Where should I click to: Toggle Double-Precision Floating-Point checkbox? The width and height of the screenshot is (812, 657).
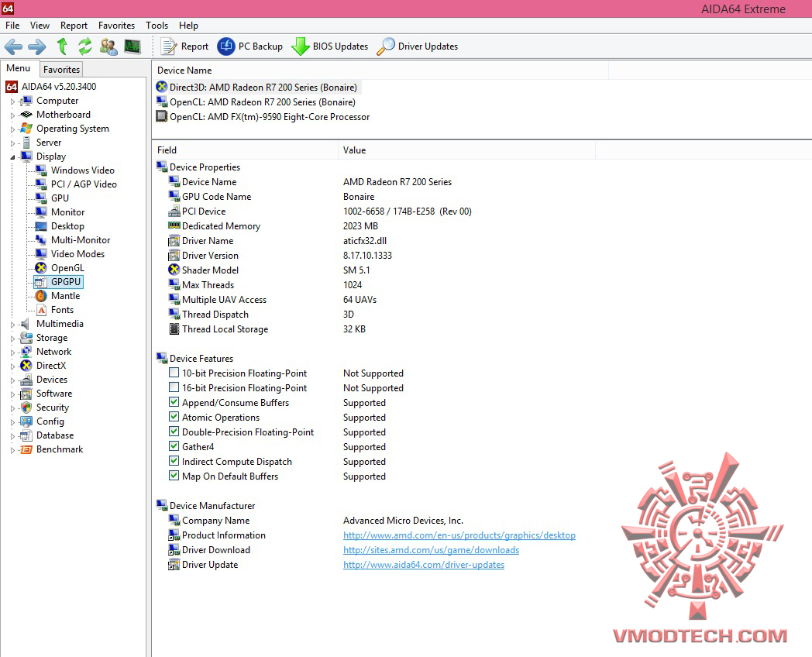click(174, 432)
